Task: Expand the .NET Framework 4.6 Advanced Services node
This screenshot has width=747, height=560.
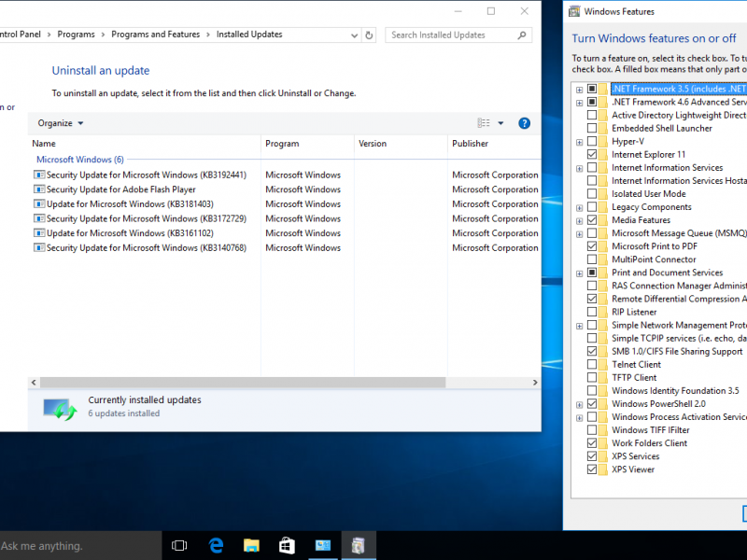Action: [579, 103]
